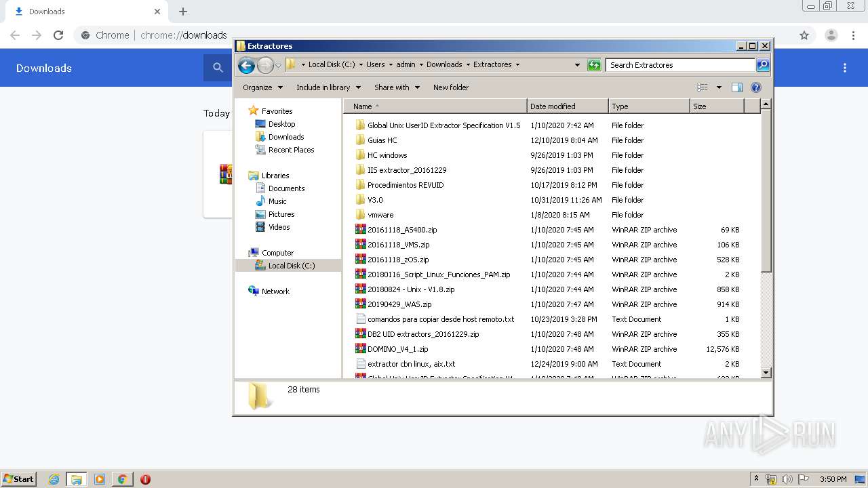Screen dimensions: 868x488
Task: Select the HC windows folder
Action: (x=387, y=155)
